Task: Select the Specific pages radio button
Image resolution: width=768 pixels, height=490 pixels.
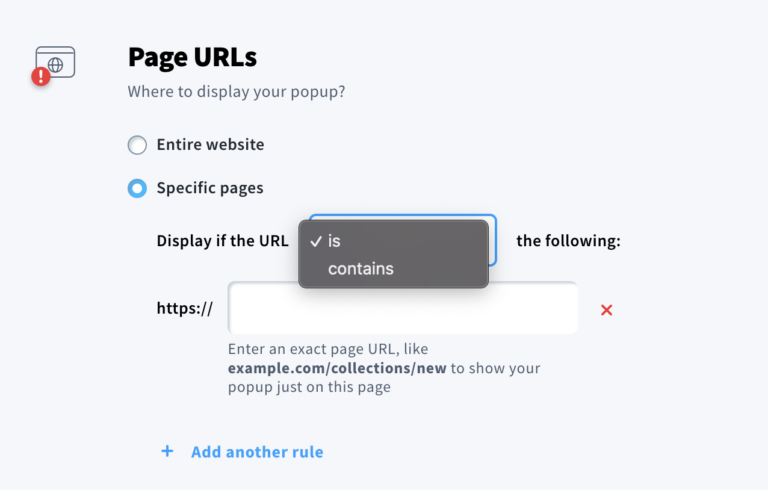Action: pyautogui.click(x=137, y=188)
